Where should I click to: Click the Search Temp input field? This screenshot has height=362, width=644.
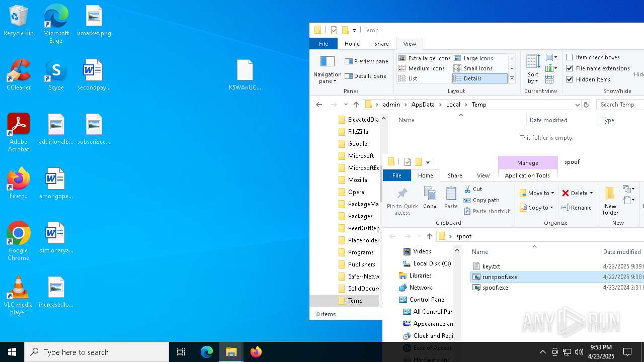click(620, 105)
